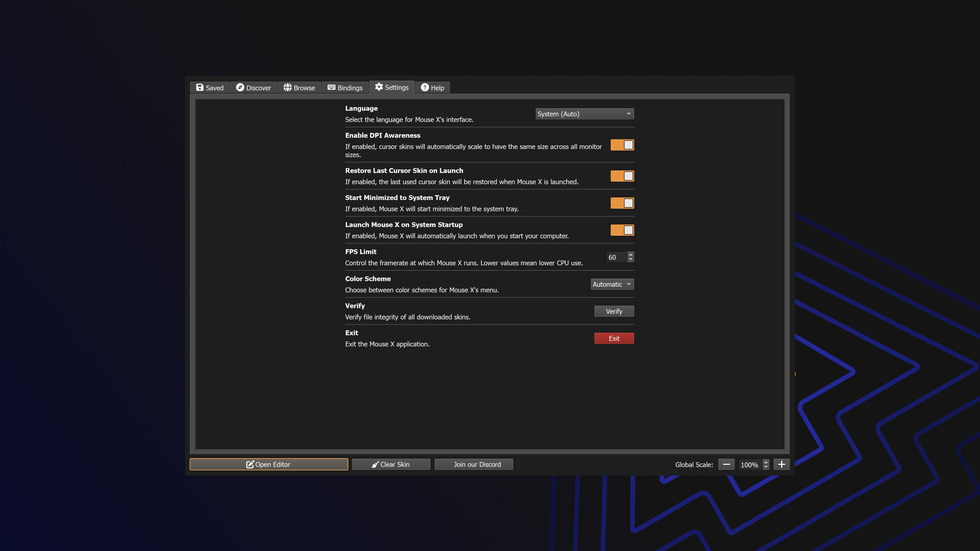The image size is (980, 551).
Task: Increase Global Scale with plus button
Action: [781, 464]
